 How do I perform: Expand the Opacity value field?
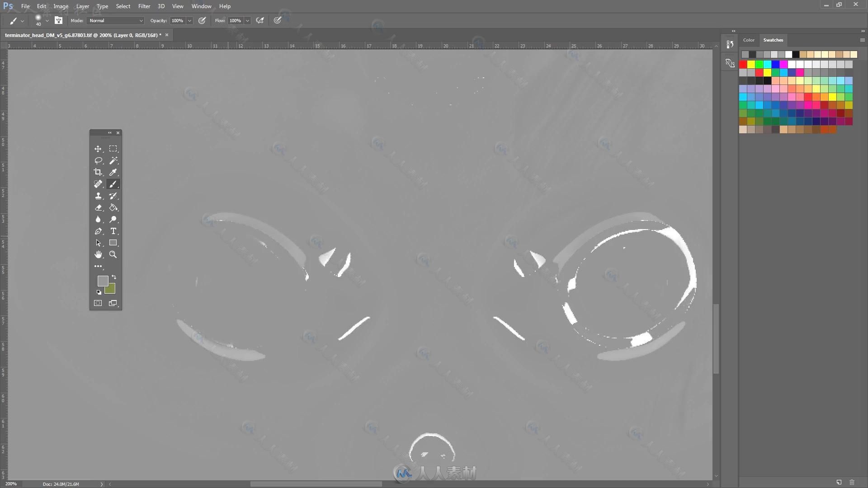190,20
